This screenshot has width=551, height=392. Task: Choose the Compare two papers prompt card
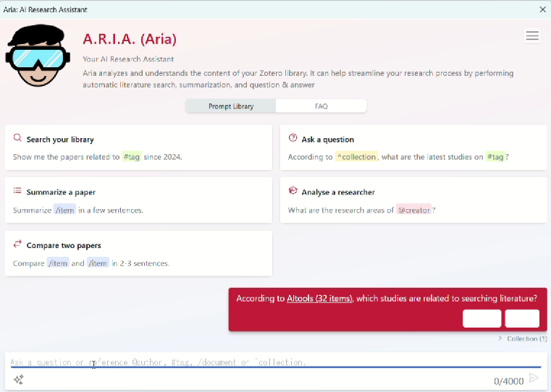click(138, 253)
